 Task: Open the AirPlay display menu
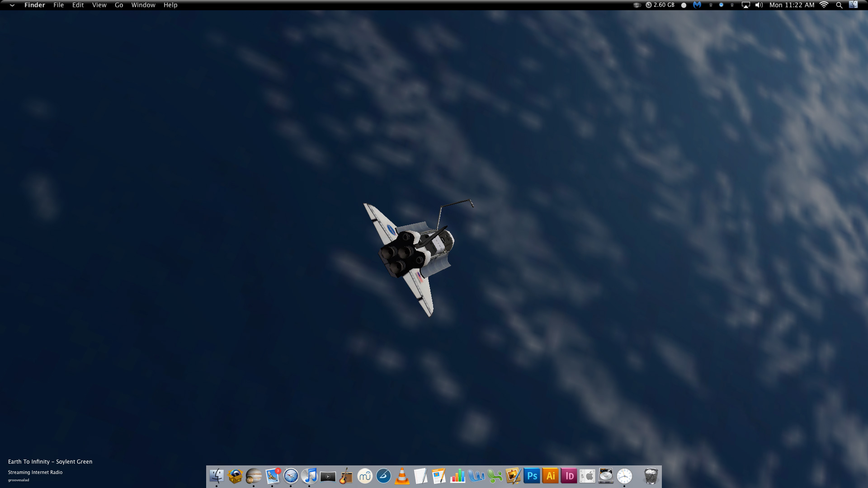[746, 5]
